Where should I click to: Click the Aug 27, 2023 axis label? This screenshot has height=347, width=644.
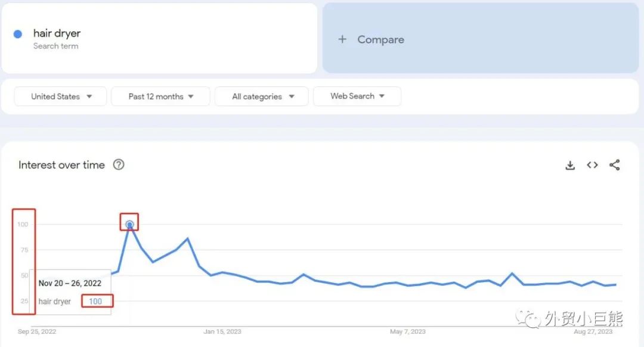pos(593,331)
